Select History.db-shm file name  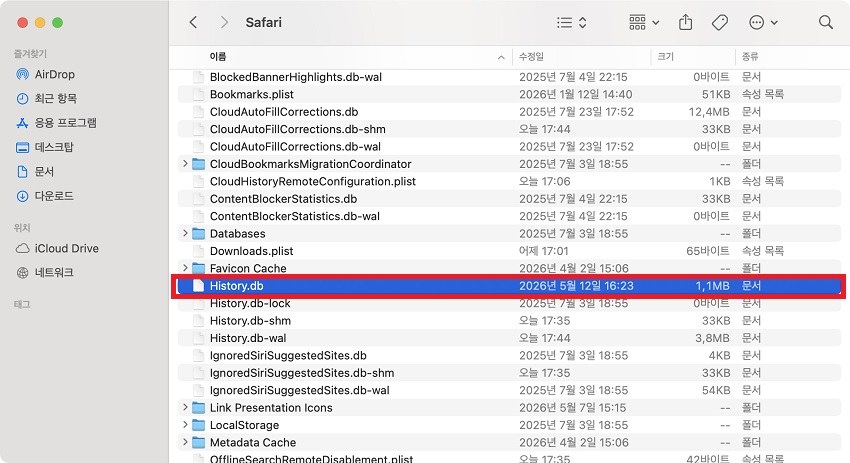click(250, 320)
